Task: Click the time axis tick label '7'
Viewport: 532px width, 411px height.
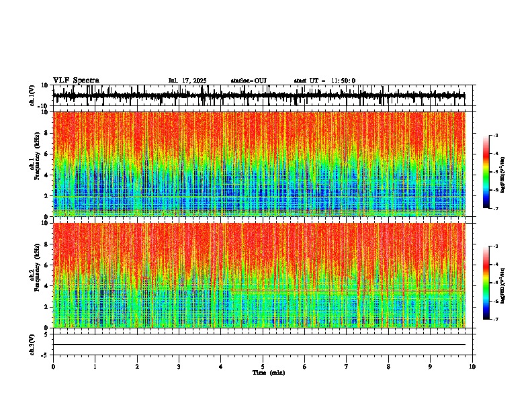Action: (347, 367)
